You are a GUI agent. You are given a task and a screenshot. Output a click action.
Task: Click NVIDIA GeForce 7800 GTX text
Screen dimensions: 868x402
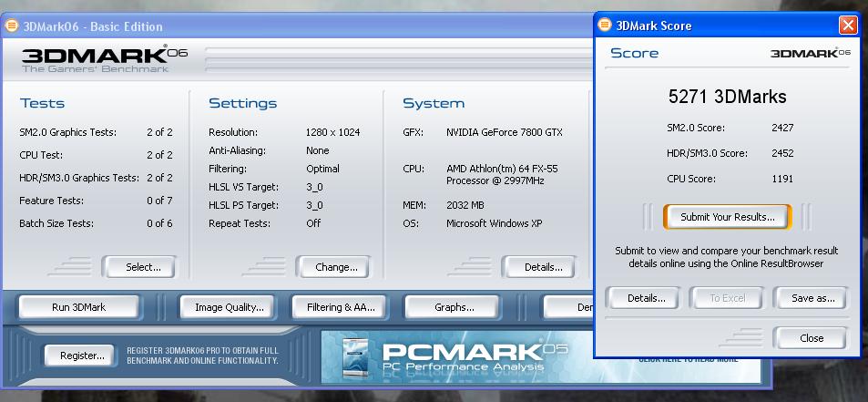point(505,132)
